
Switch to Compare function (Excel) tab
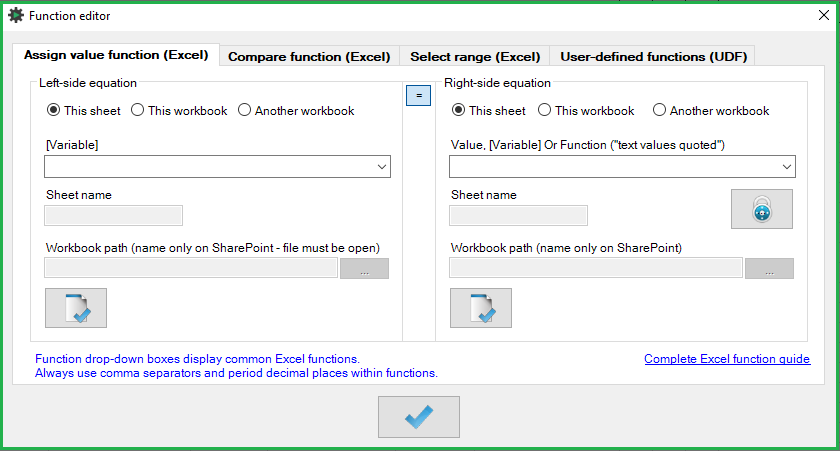pyautogui.click(x=309, y=57)
